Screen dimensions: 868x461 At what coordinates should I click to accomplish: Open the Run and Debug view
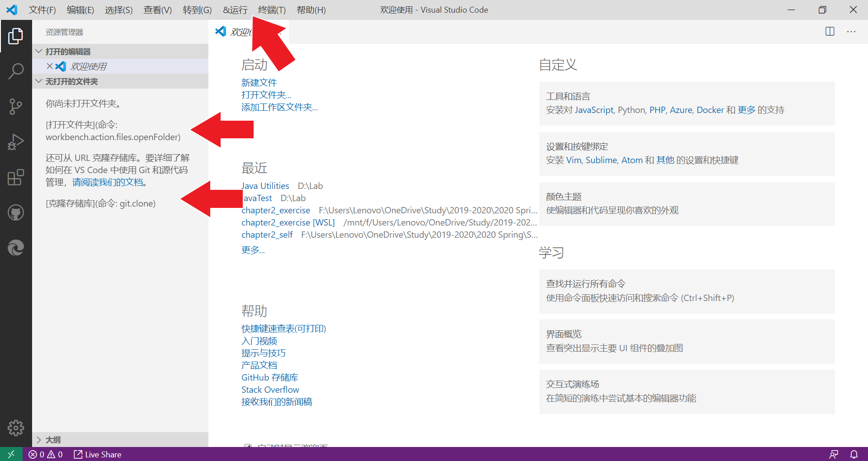16,141
